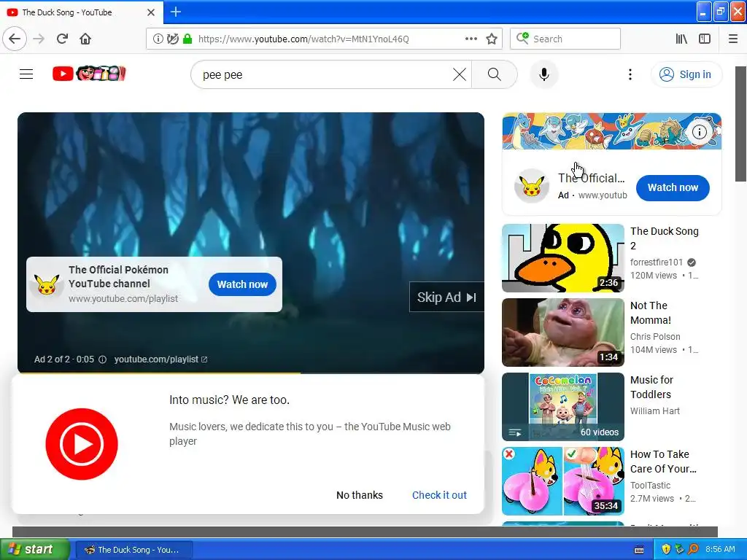Open the Firefox hamburger menu
Viewport: 747px width, 560px height.
pos(733,39)
